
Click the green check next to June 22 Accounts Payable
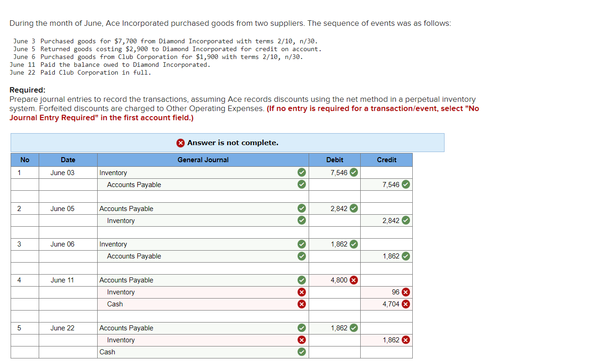(301, 328)
